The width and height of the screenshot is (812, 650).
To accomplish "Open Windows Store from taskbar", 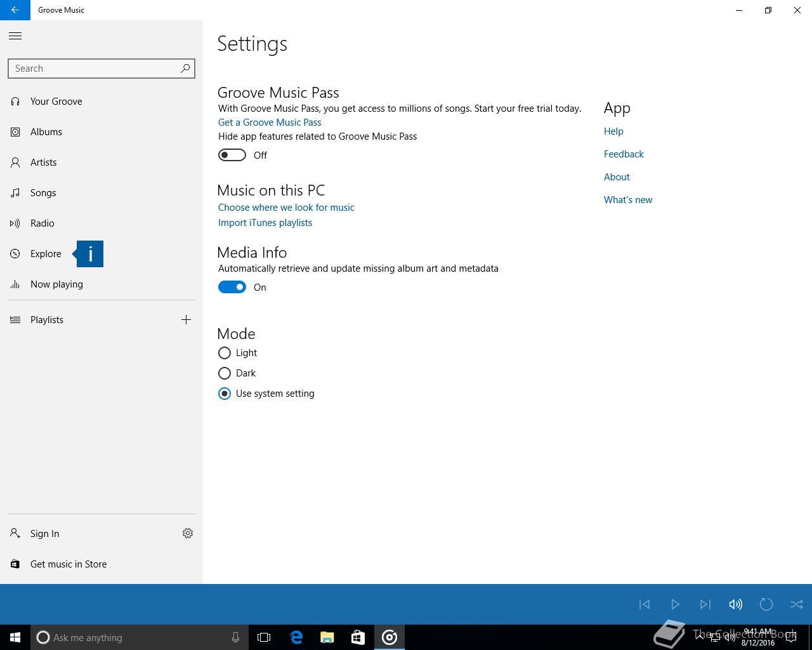I will click(358, 637).
